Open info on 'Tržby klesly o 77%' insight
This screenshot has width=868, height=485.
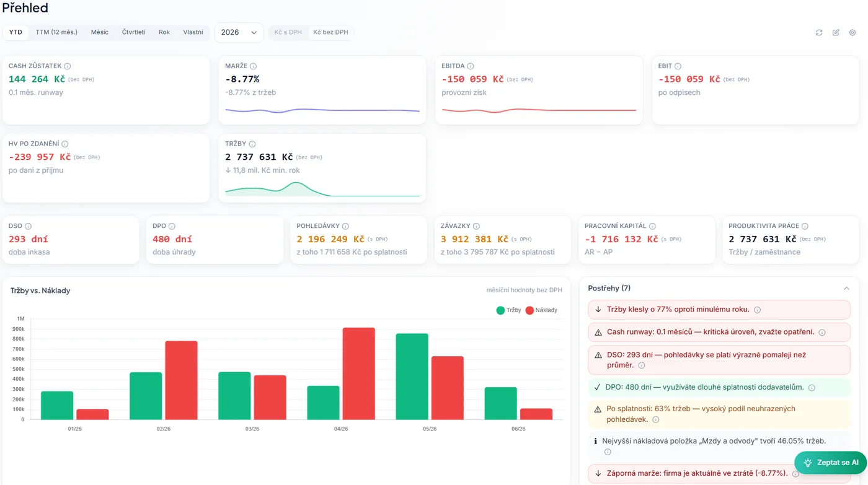tap(757, 310)
